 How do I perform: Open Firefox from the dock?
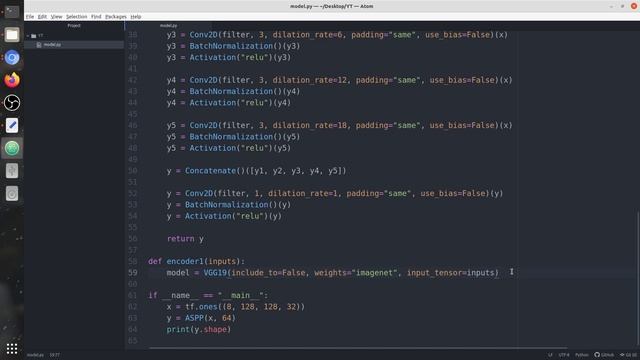pyautogui.click(x=12, y=80)
